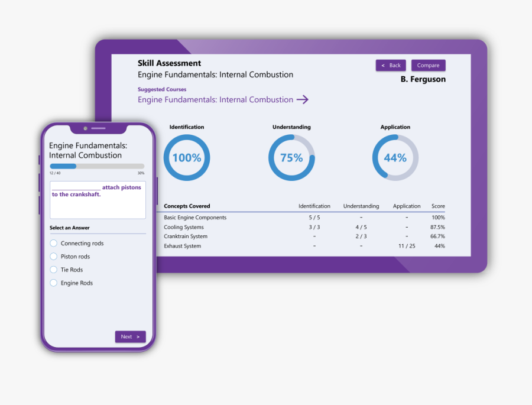Click the quiz progress bar
The width and height of the screenshot is (532, 405).
(97, 167)
